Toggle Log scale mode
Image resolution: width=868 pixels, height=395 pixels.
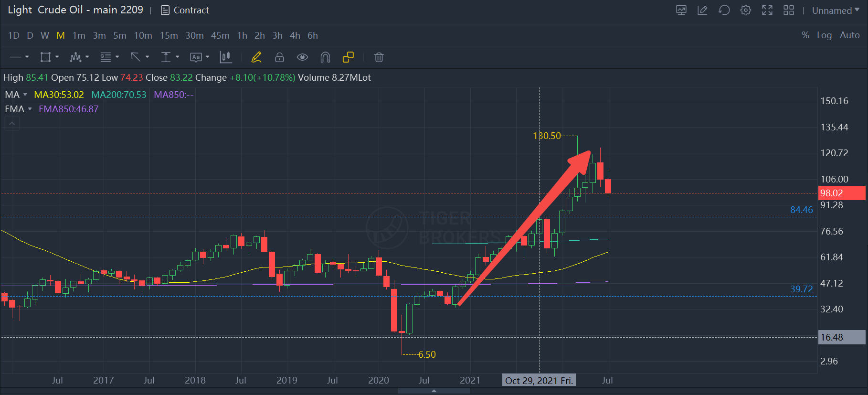click(824, 35)
